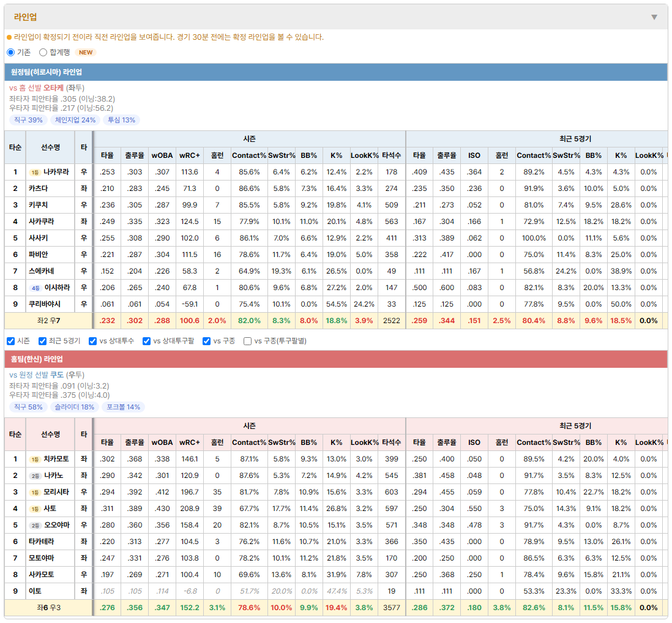Toggle the 최근 5경기 checkbox
This screenshot has width=672, height=623.
pos(42,341)
